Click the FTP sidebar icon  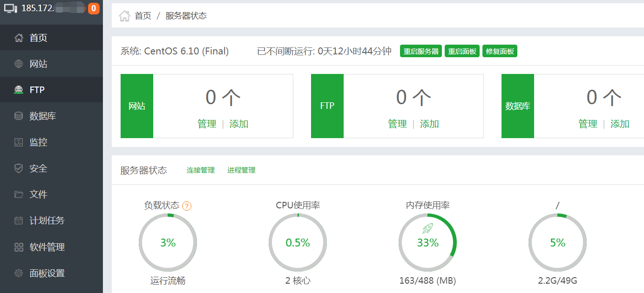click(x=19, y=90)
